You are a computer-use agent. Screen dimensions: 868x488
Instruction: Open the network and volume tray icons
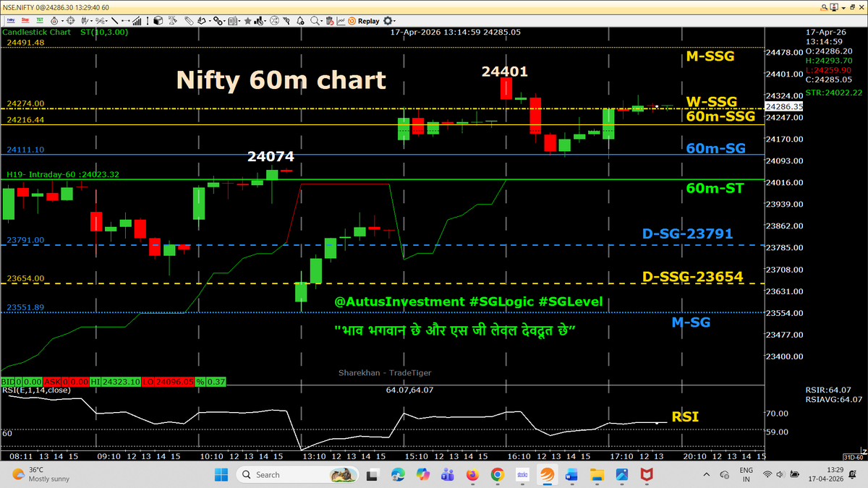pos(780,474)
